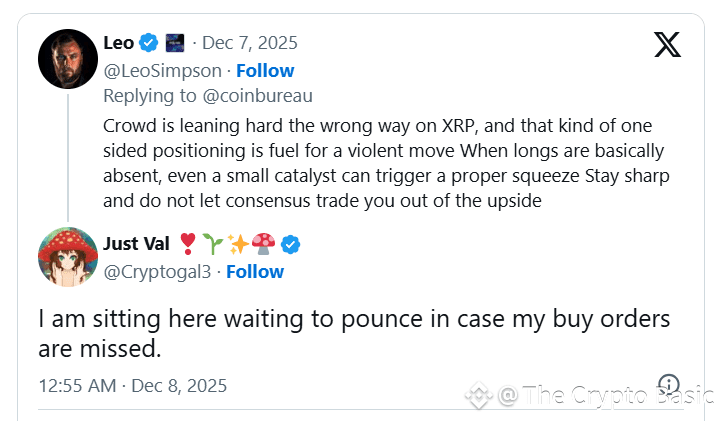Click the mushroom emoji in Just Val's name
The image size is (722, 421).
tap(265, 244)
